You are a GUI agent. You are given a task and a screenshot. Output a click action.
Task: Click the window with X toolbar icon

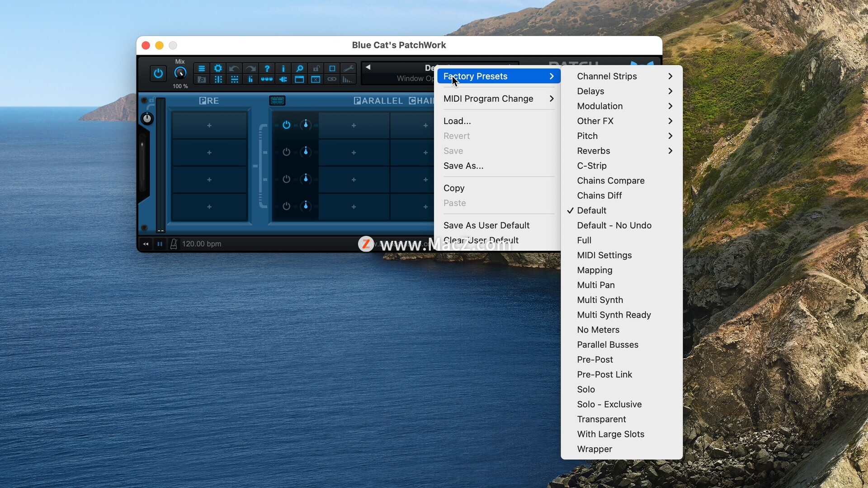tap(316, 80)
